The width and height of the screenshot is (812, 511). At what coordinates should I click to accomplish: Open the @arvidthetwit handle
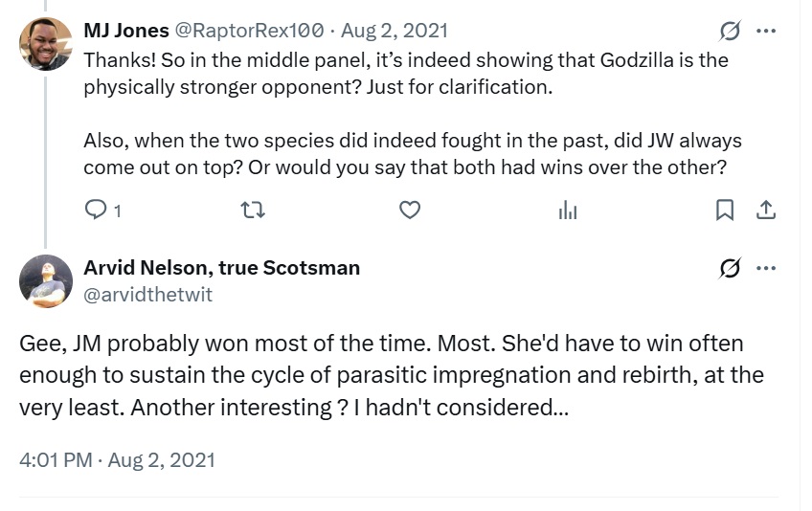pos(147,295)
